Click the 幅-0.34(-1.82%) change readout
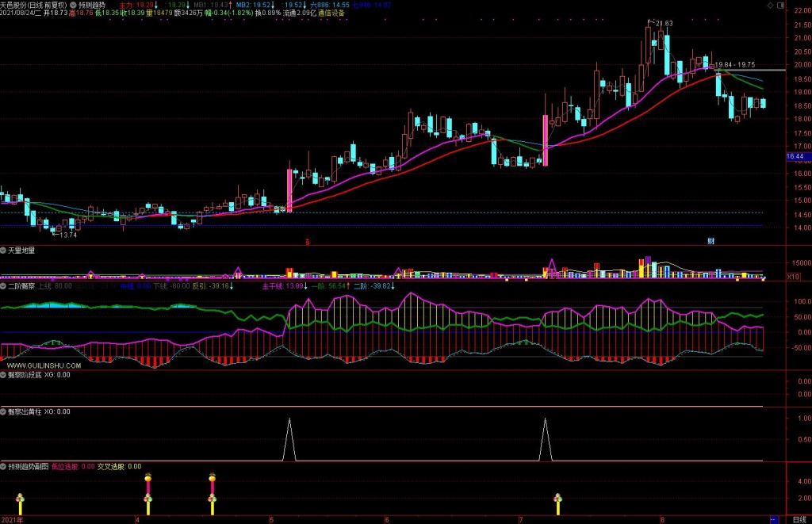Screen dimensions: 812x524 229,13
